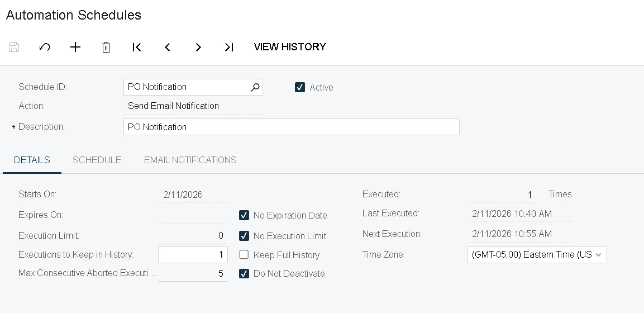The height and width of the screenshot is (313, 644).
Task: Go to the next record
Action: click(198, 48)
